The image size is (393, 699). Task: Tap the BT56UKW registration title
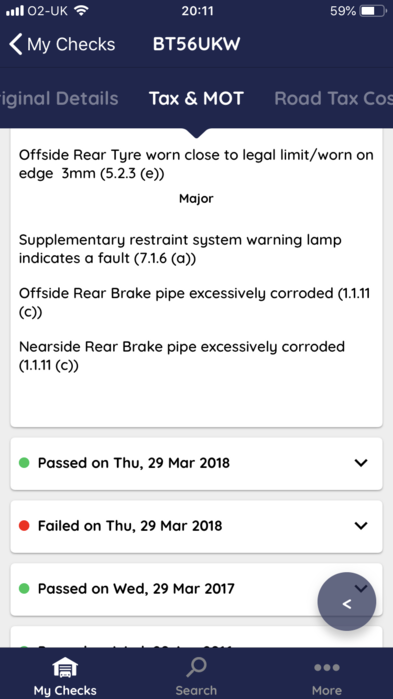click(196, 44)
